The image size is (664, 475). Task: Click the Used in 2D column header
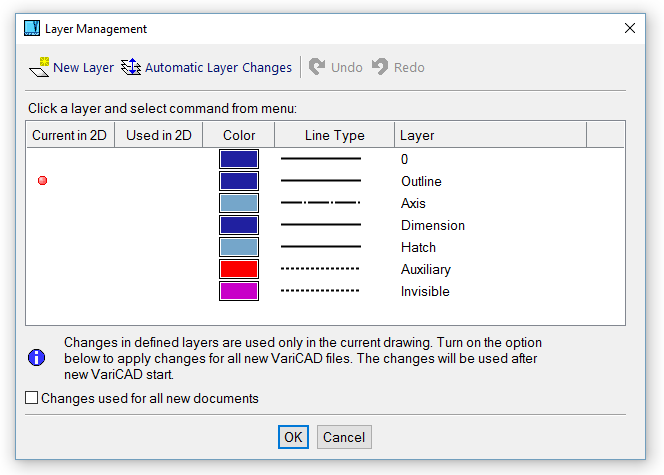coord(159,135)
